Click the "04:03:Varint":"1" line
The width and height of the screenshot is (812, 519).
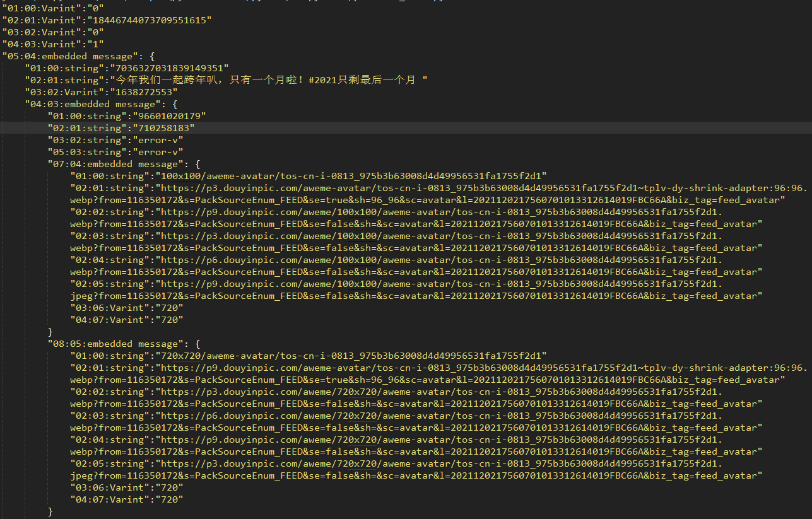52,44
